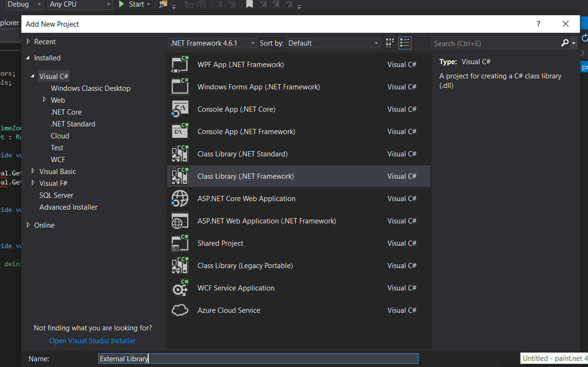Click the previous bookmark toolbar icon
The image size is (588, 367).
click(263, 4)
